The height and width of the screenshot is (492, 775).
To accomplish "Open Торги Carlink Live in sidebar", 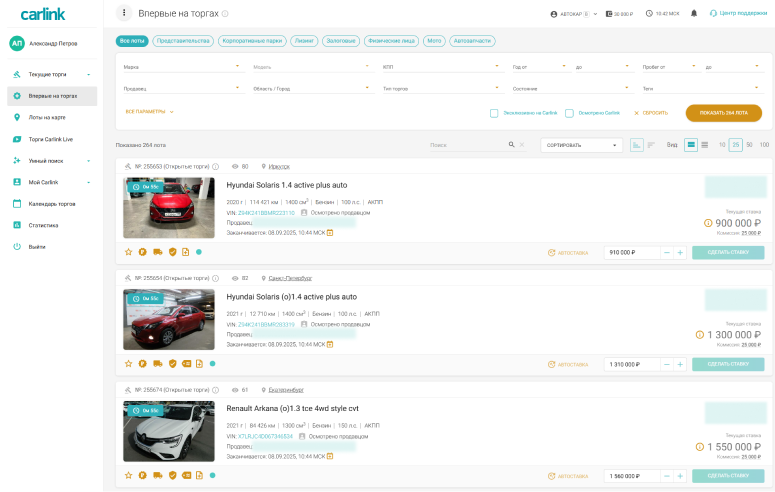I will (51, 139).
